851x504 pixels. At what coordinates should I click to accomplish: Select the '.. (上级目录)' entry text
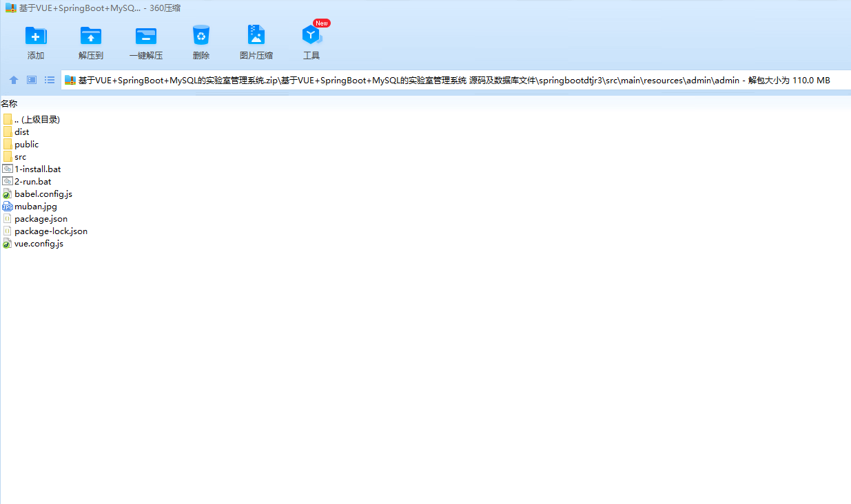pyautogui.click(x=37, y=120)
